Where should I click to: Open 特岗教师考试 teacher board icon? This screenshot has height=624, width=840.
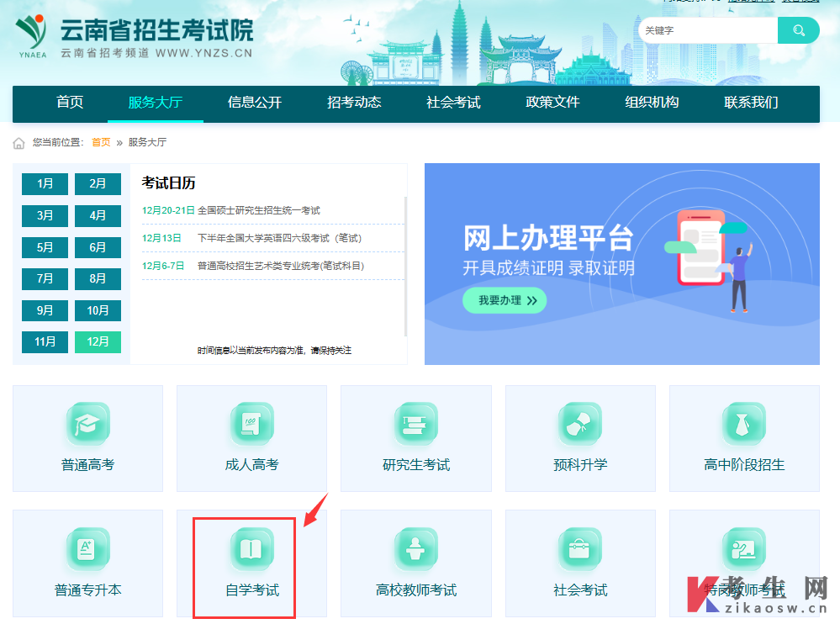pos(744,549)
